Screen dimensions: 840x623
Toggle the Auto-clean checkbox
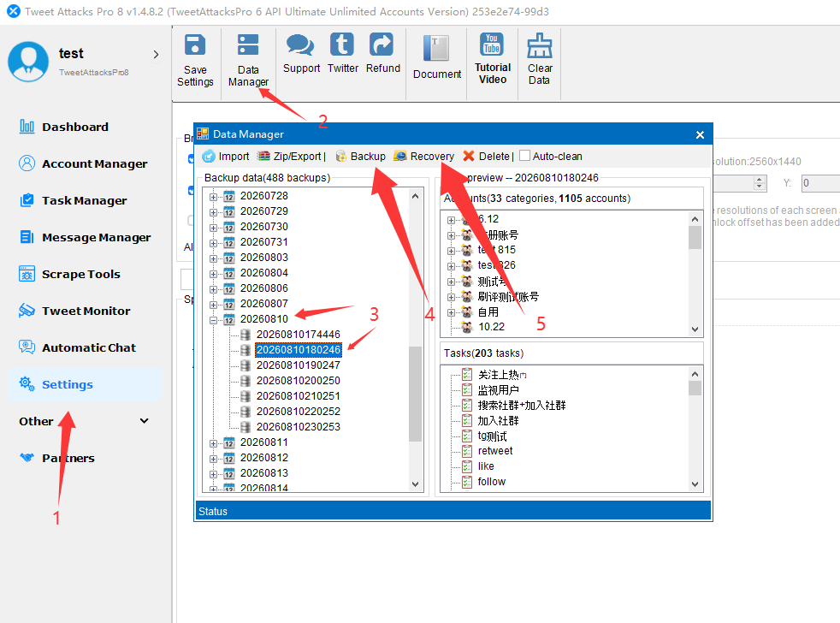pos(525,156)
